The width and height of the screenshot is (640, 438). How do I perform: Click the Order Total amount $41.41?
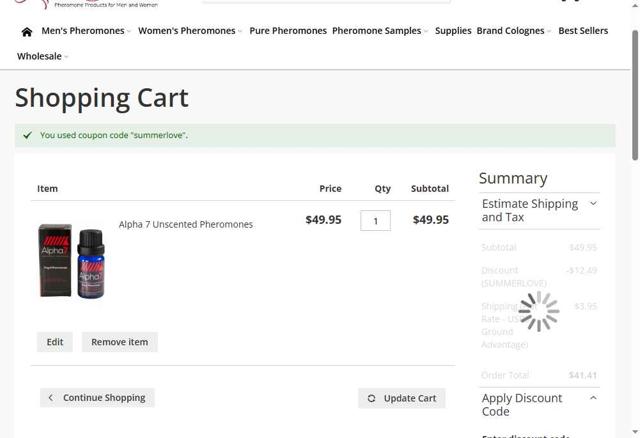point(583,375)
